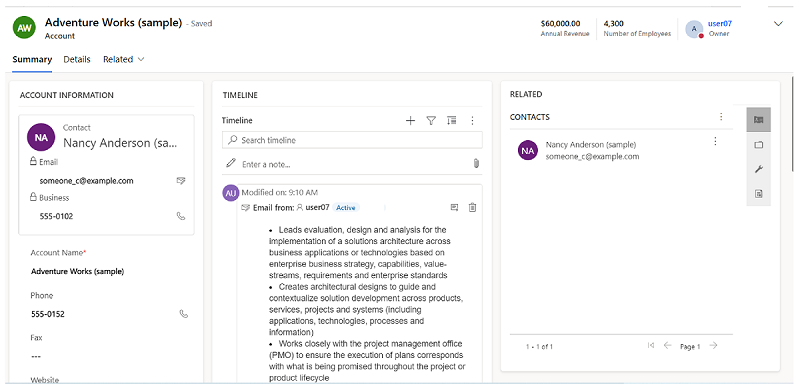Select the document icon in Related side rail
This screenshot has height=388, width=800.
(x=759, y=193)
